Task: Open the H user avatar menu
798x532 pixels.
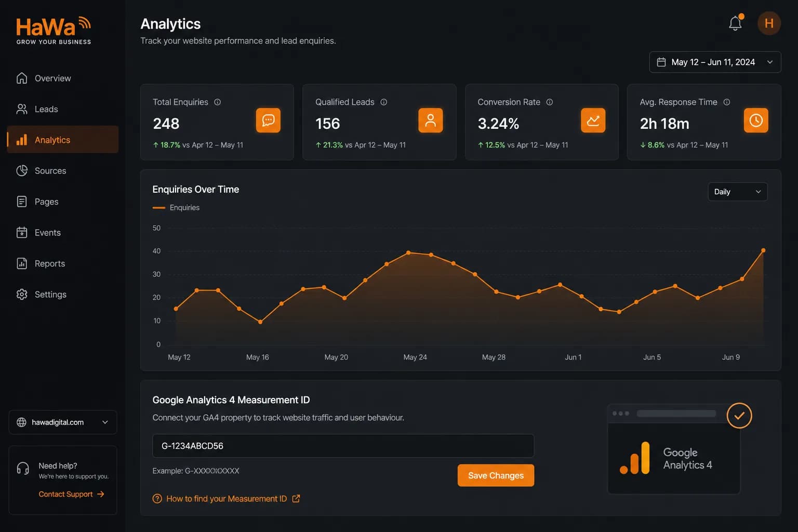Action: (769, 23)
